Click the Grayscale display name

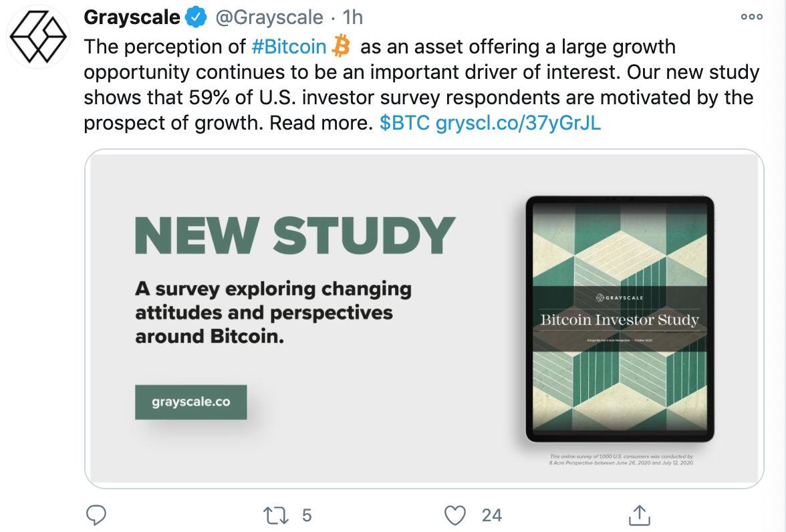[132, 18]
